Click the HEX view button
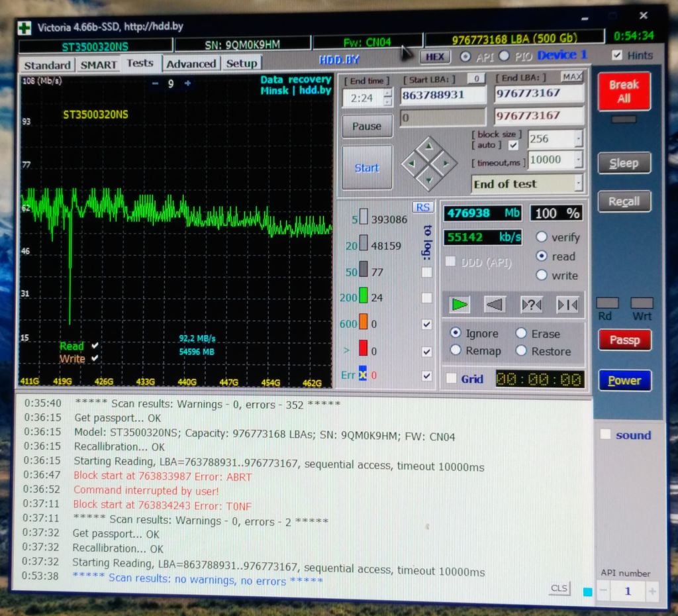Viewport: 678px width, 616px height. coord(434,57)
